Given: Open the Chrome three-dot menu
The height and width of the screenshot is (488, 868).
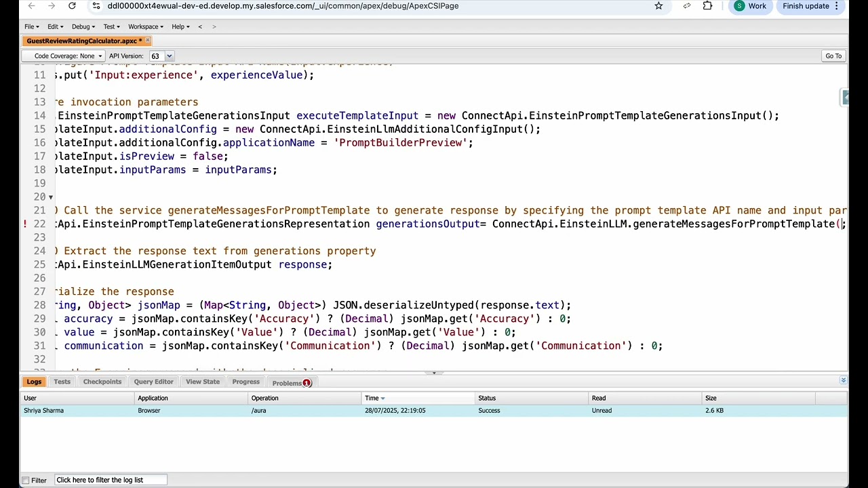Looking at the screenshot, I should [x=837, y=6].
